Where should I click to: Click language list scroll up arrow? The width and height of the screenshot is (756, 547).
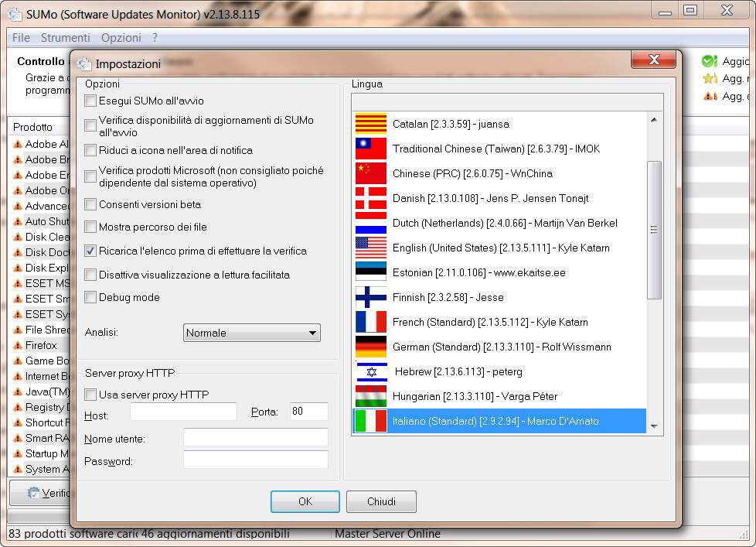(654, 120)
